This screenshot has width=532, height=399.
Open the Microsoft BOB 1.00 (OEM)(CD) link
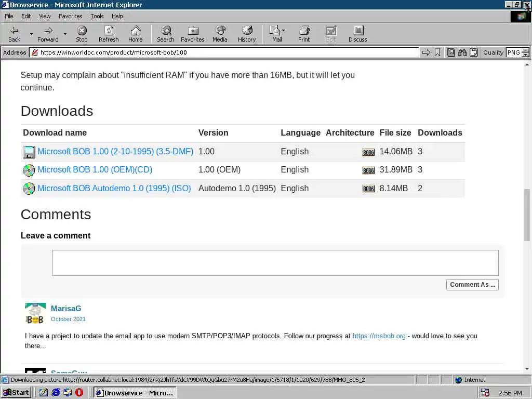click(95, 170)
